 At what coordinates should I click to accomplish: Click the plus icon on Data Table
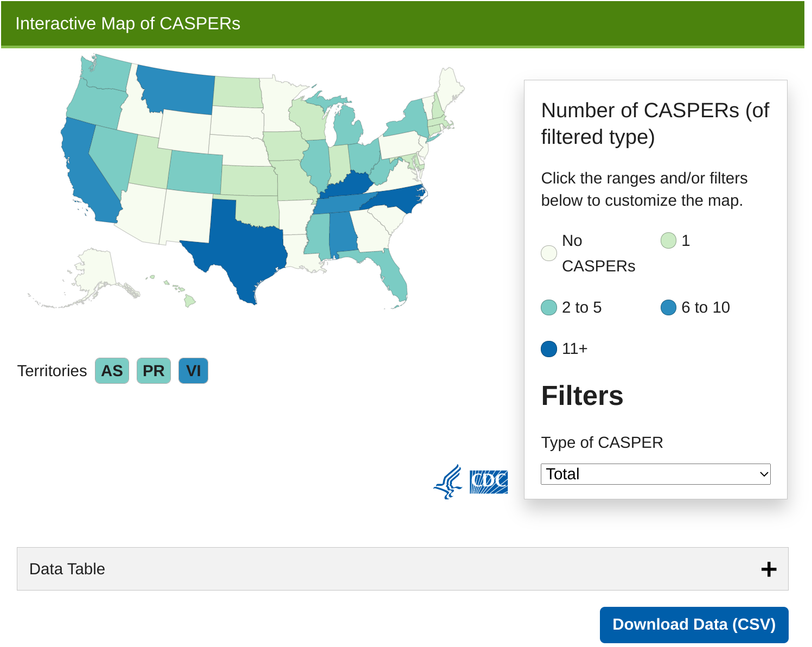point(769,569)
